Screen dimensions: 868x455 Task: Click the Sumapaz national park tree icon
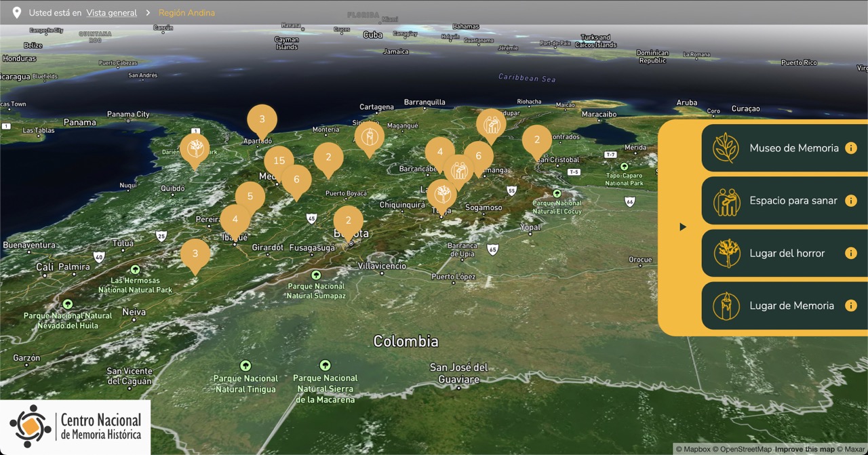tap(316, 275)
